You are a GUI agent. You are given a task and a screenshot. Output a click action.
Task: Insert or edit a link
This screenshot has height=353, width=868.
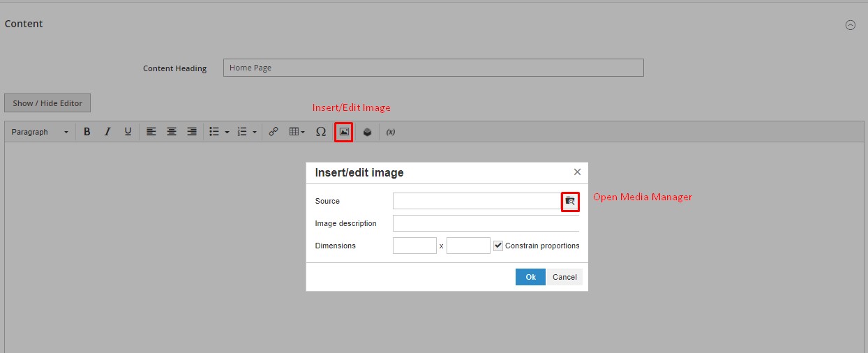click(274, 132)
